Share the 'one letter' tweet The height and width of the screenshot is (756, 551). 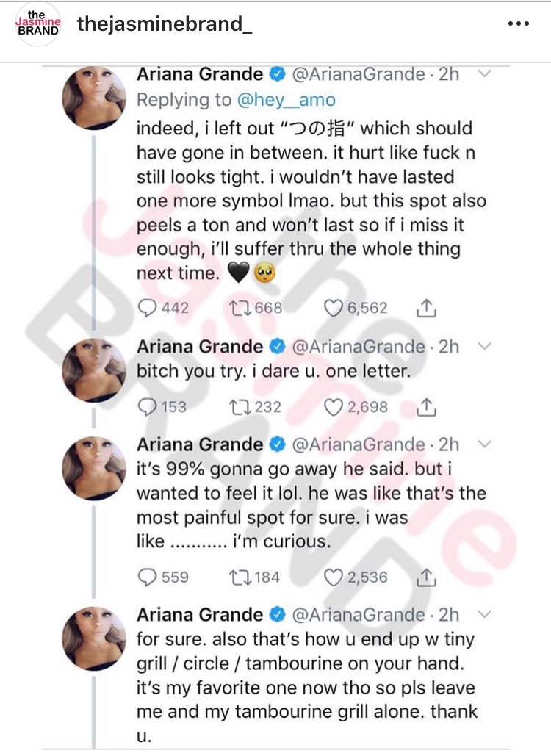(x=425, y=407)
